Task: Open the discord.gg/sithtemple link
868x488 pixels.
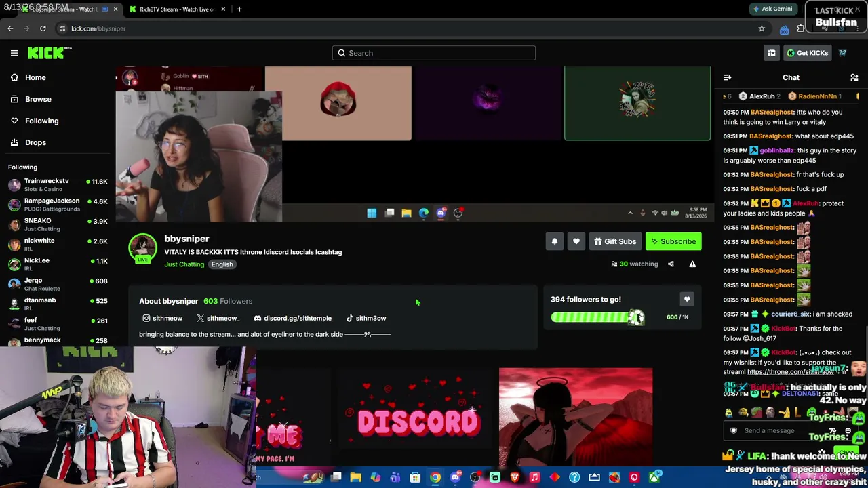Action: click(x=293, y=318)
